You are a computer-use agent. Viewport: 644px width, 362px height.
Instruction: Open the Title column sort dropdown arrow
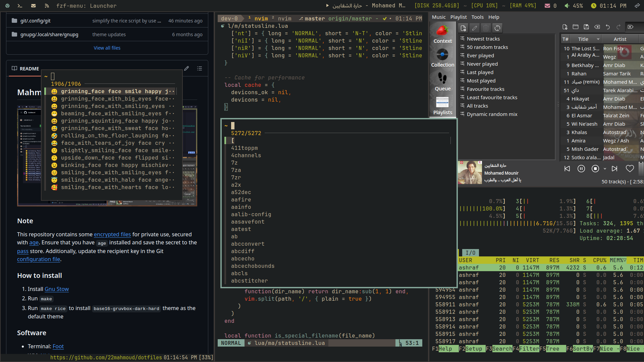(x=598, y=39)
